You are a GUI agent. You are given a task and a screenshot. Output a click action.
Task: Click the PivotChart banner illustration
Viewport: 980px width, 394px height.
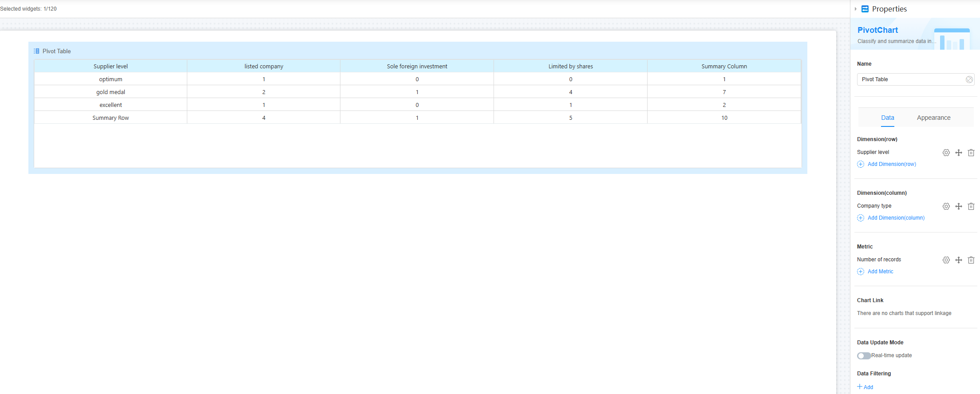(x=952, y=39)
